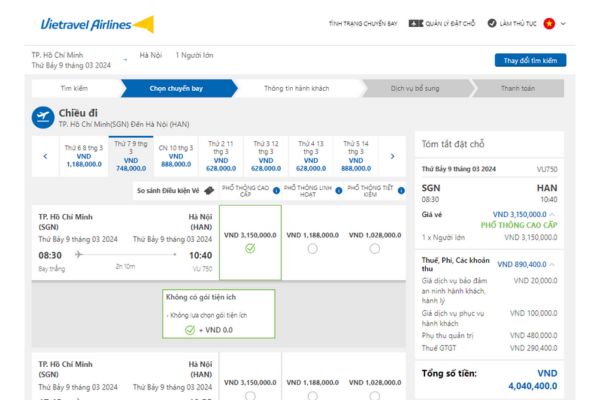Screen dimensions: 600x400
Task: Click the Vietnam flag language icon
Action: tap(548, 22)
